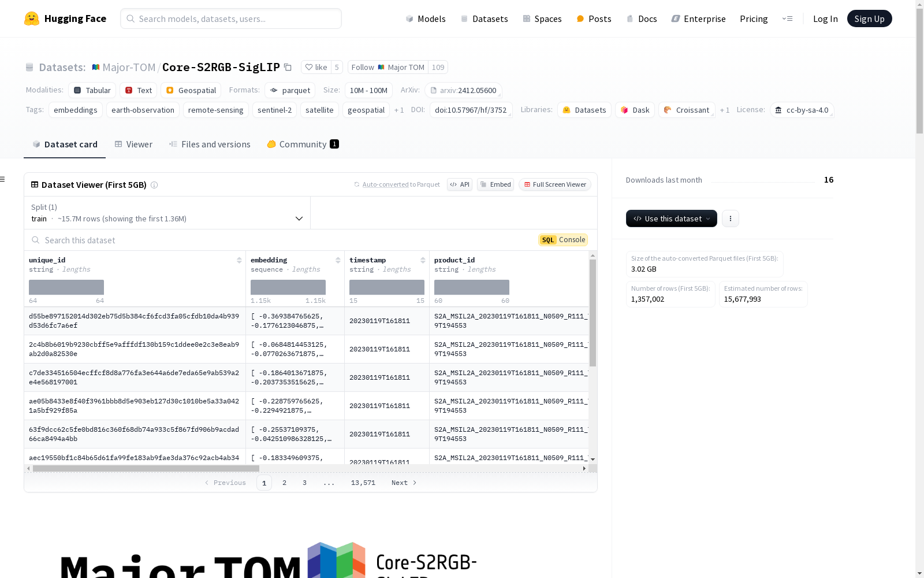The height and width of the screenshot is (578, 924).
Task: Copy dataset name with the copy icon
Action: point(288,67)
